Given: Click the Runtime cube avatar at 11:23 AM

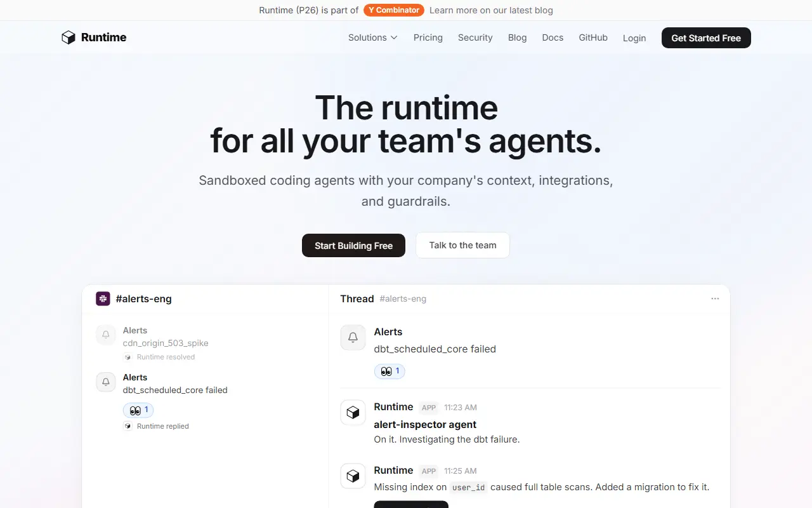Looking at the screenshot, I should tap(353, 412).
